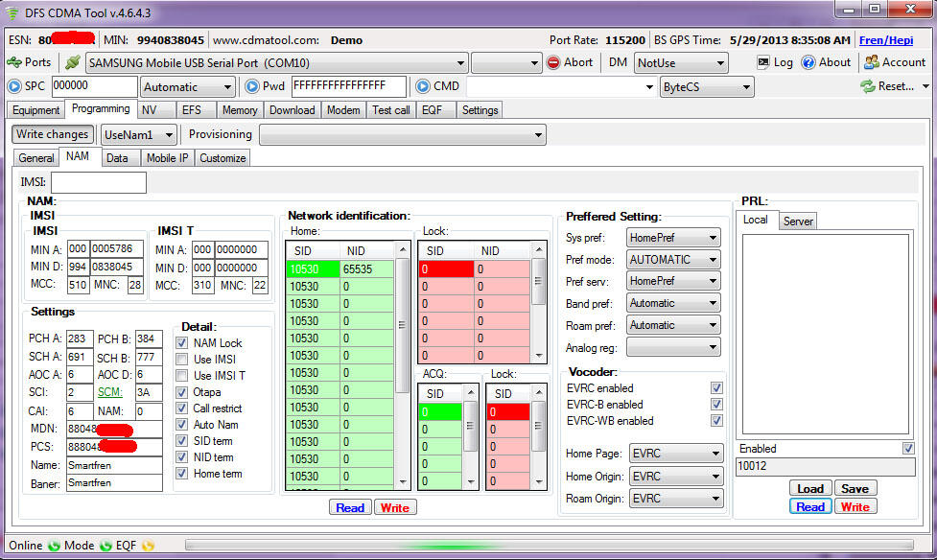Image resolution: width=937 pixels, height=560 pixels.
Task: Click the SCM link label
Action: (110, 392)
